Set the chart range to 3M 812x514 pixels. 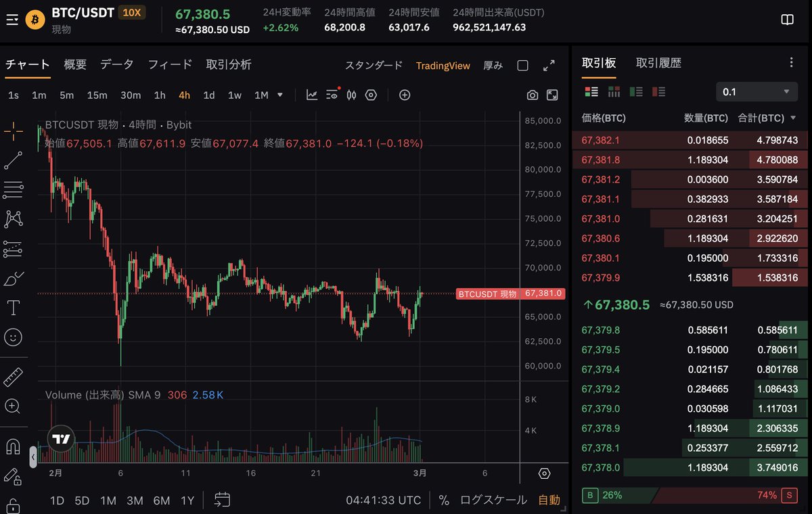point(135,500)
